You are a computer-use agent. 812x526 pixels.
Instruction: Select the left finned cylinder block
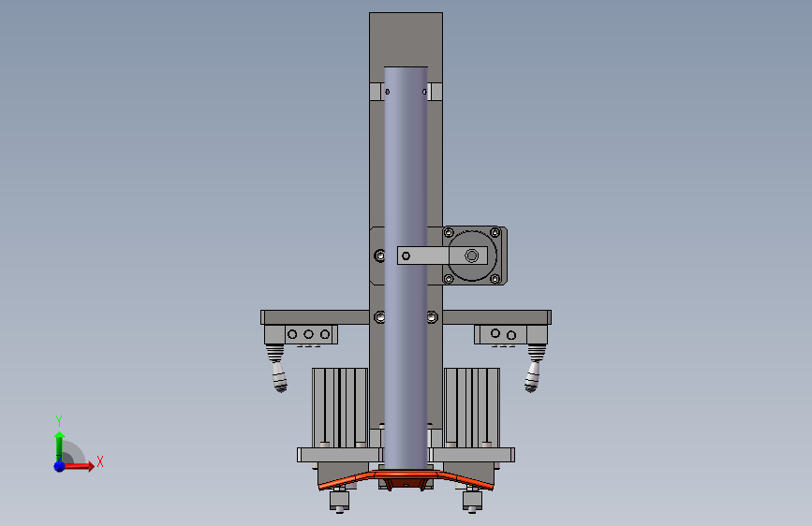point(340,408)
